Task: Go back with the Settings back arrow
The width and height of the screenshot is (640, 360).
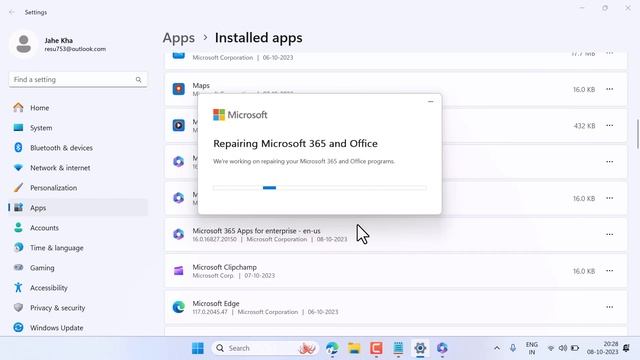Action: click(12, 12)
